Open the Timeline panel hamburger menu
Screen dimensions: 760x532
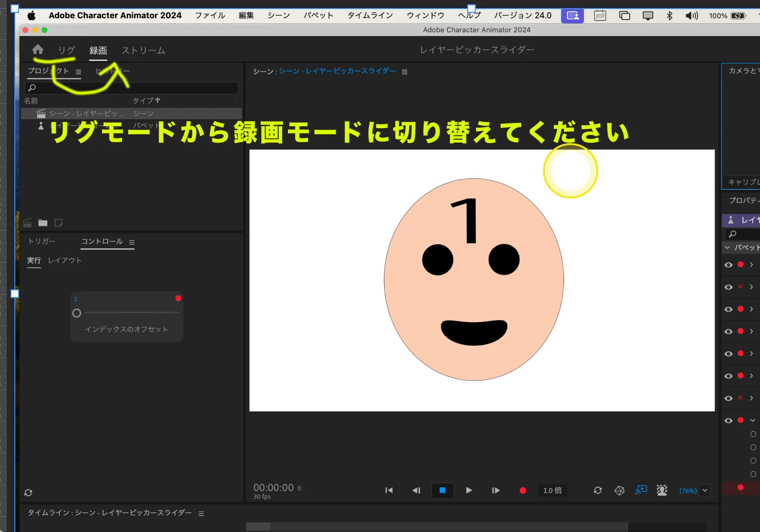[x=201, y=513]
